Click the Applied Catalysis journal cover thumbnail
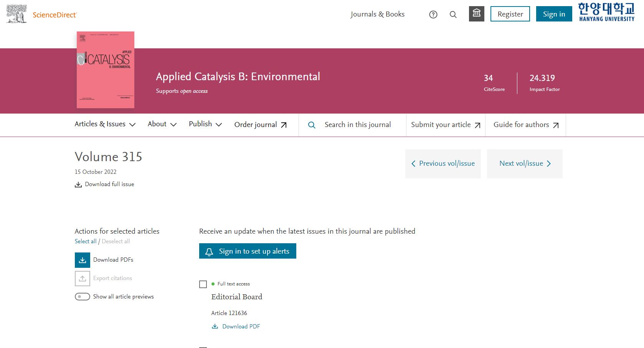This screenshot has width=644, height=348. point(106,70)
